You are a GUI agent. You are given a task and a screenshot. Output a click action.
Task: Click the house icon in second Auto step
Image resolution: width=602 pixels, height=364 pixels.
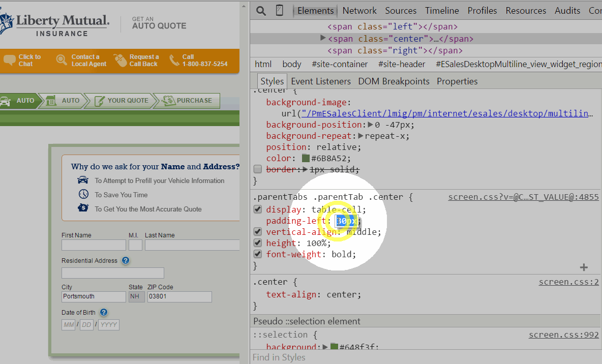51,101
